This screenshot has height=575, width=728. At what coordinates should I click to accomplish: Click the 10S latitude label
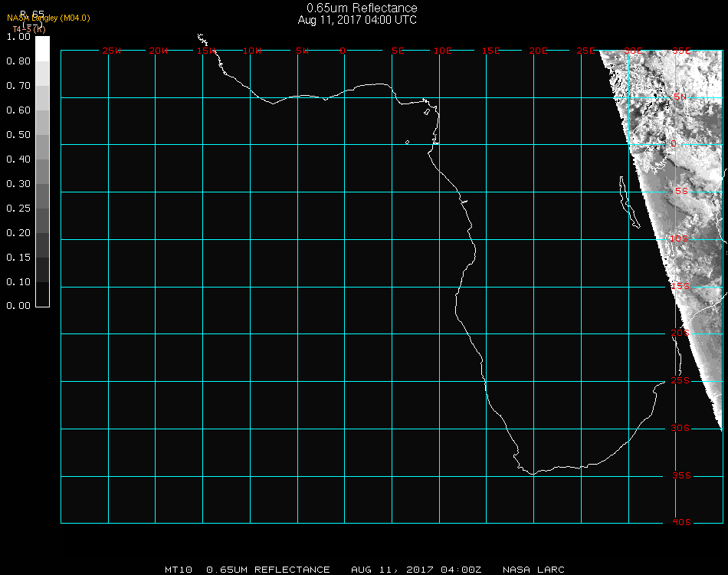pos(679,238)
